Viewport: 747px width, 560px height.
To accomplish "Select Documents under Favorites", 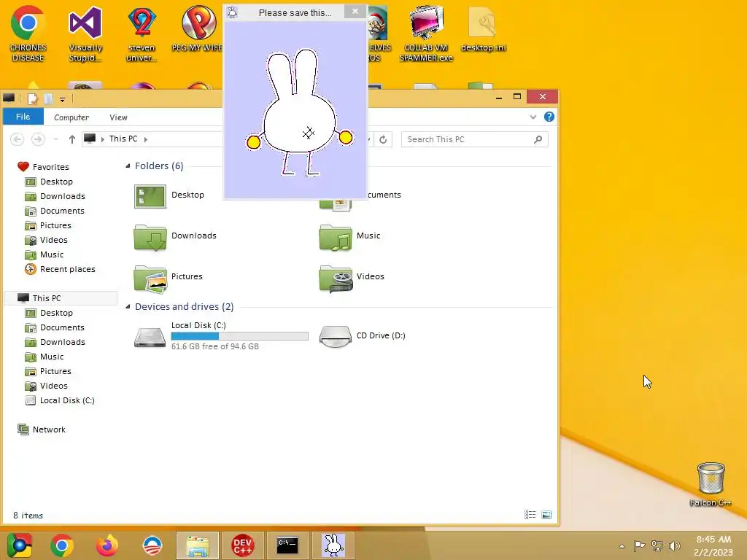I will pyautogui.click(x=54, y=211).
